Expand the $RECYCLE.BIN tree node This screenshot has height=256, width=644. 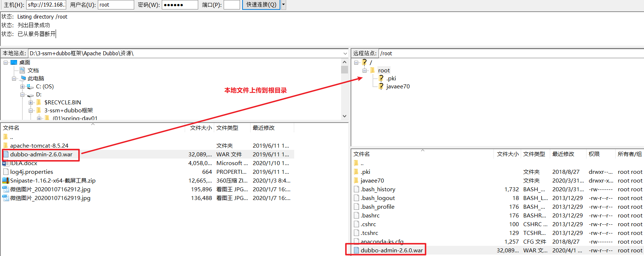31,103
